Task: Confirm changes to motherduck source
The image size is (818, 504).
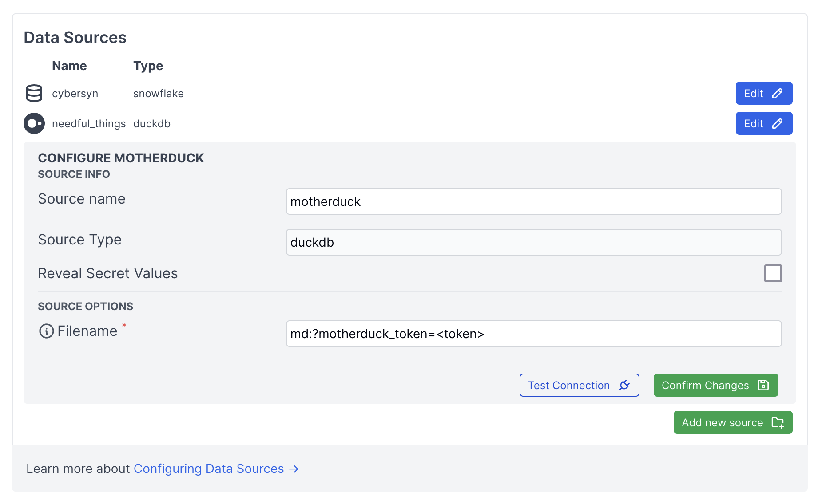Action: [x=716, y=385]
